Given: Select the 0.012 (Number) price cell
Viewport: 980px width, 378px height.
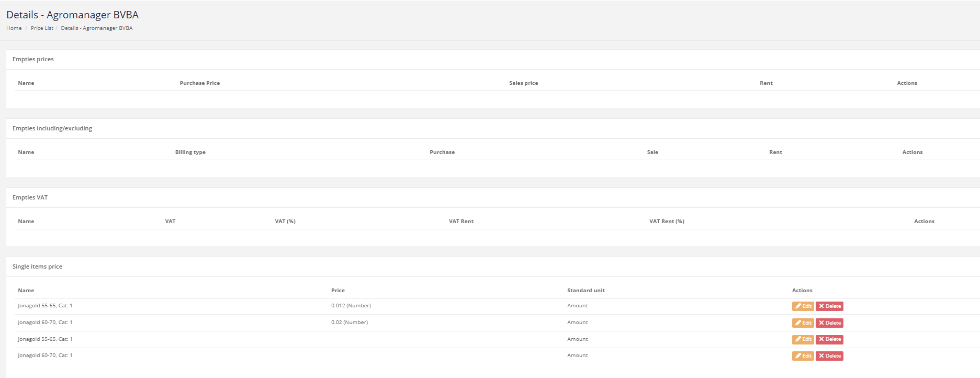Looking at the screenshot, I should coord(351,306).
